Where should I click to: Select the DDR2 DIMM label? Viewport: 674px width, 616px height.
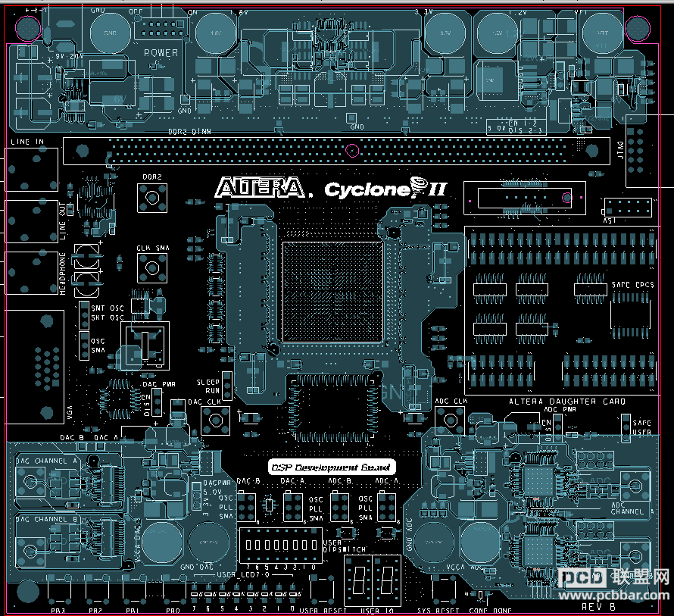click(x=189, y=132)
